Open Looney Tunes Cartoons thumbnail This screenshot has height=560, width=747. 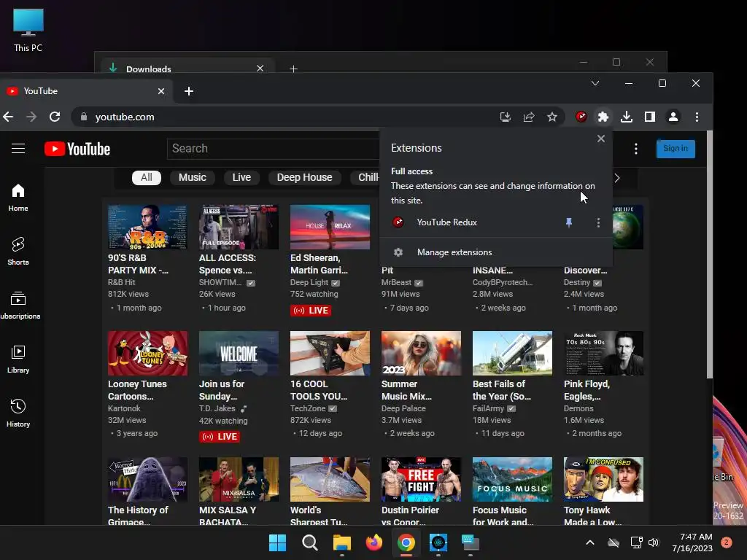pyautogui.click(x=147, y=354)
